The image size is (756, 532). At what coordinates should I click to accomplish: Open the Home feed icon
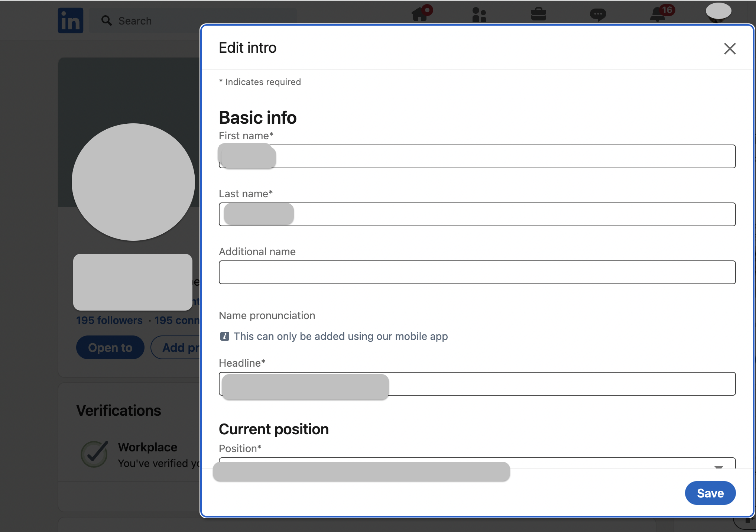420,14
